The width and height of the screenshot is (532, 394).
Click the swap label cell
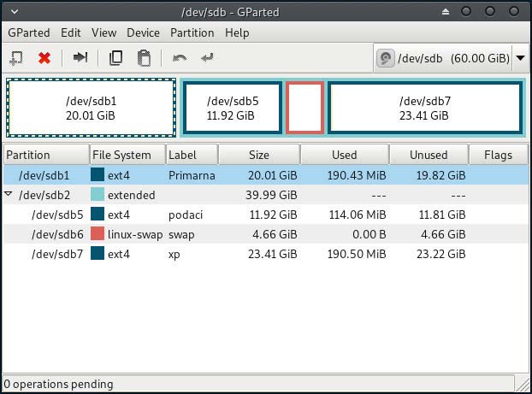click(x=181, y=235)
